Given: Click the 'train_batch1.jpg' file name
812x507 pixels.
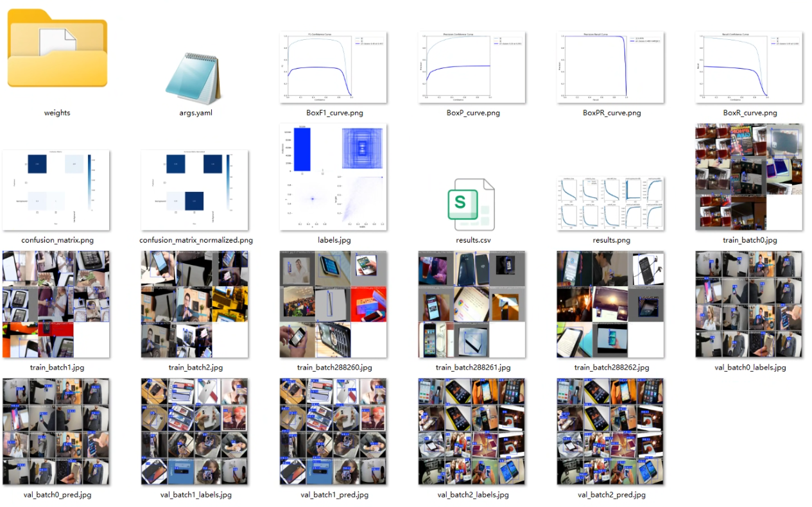Looking at the screenshot, I should [x=57, y=367].
